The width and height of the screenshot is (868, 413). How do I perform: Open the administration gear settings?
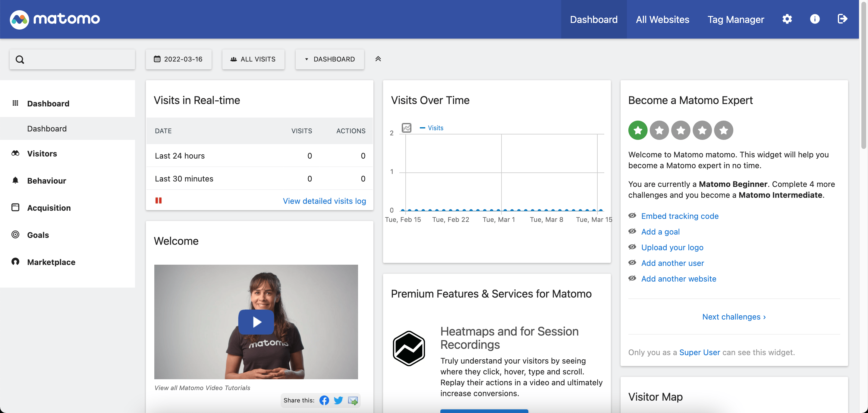(x=787, y=19)
